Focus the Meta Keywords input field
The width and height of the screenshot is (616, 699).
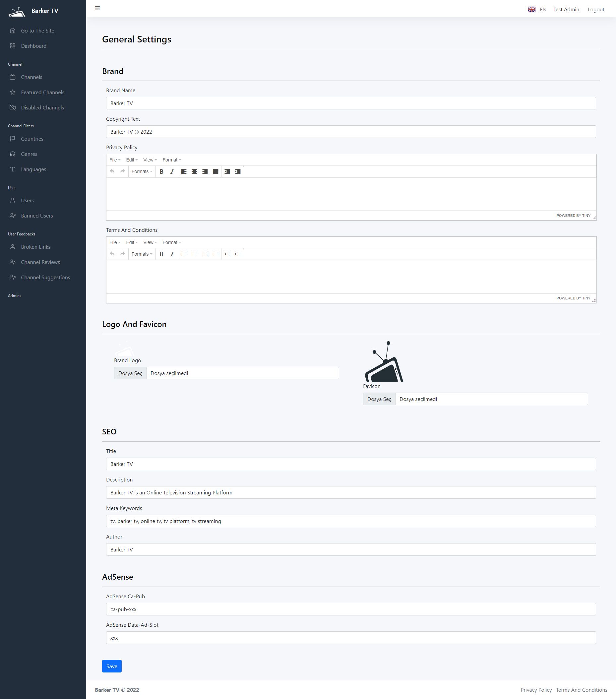click(x=351, y=521)
